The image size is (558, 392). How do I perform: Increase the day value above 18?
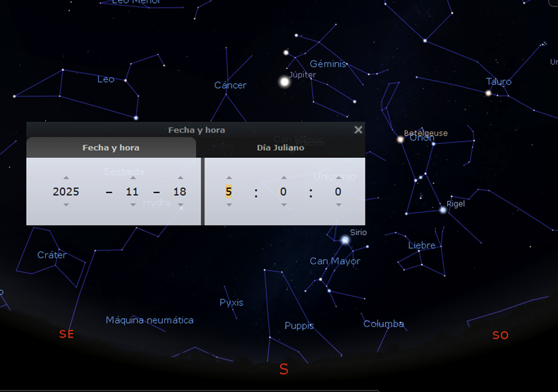(181, 178)
